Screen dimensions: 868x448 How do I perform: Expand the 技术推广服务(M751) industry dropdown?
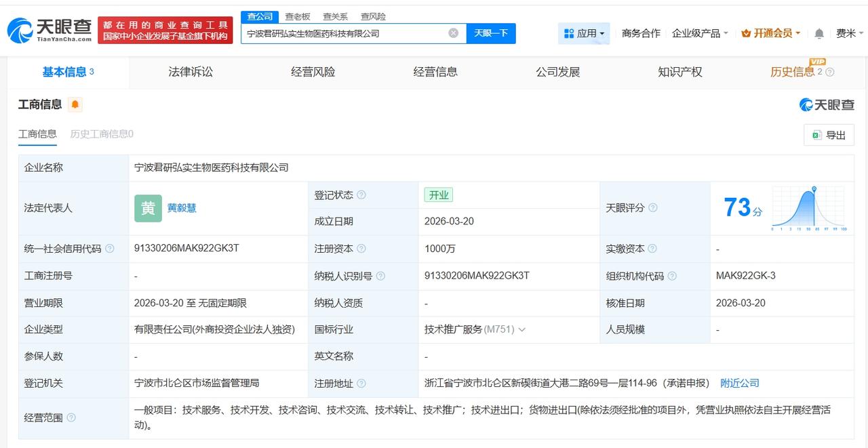point(522,330)
